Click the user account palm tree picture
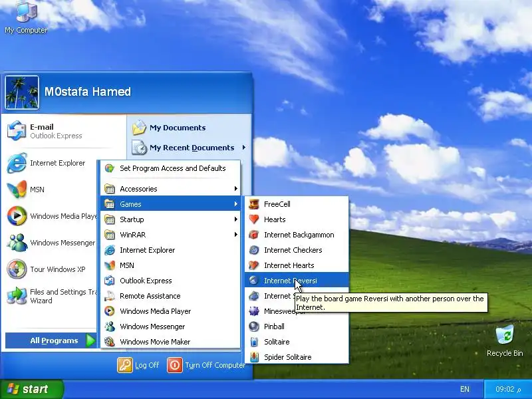Screen dimensions: 532x399 [x=22, y=92]
